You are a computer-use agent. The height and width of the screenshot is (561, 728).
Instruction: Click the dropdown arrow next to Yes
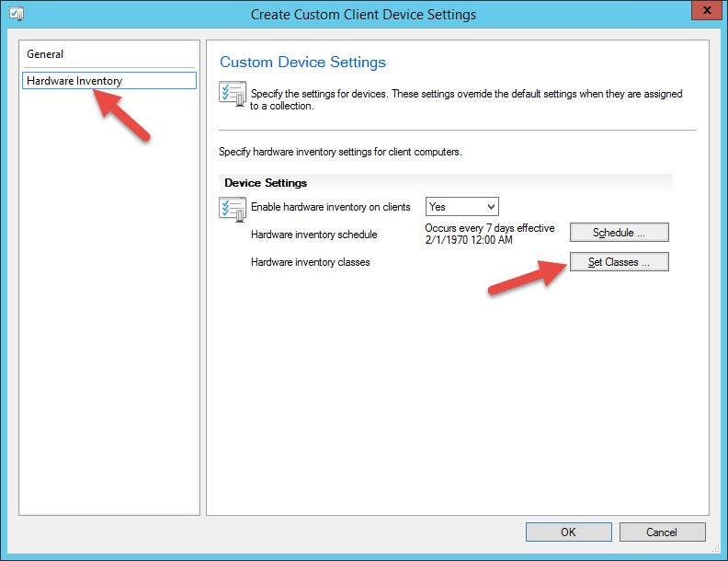491,207
